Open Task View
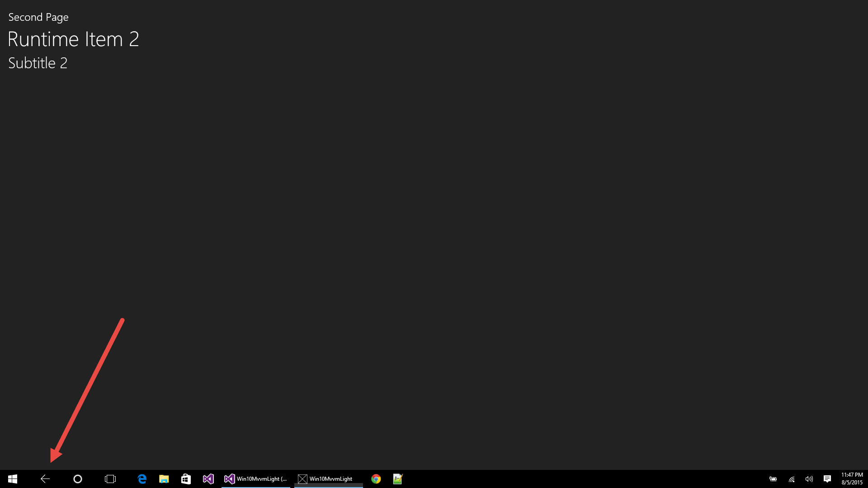The width and height of the screenshot is (868, 488). pyautogui.click(x=110, y=479)
